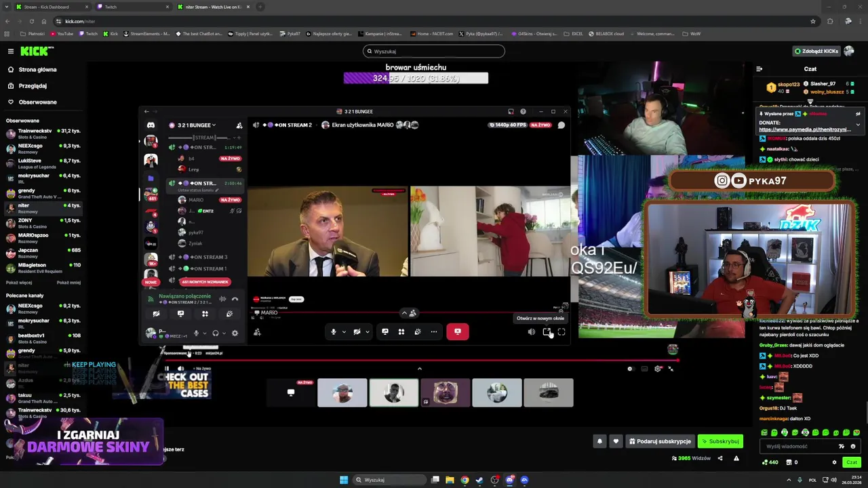
Task: Deafen with headphones icon in user panel
Action: (216, 333)
